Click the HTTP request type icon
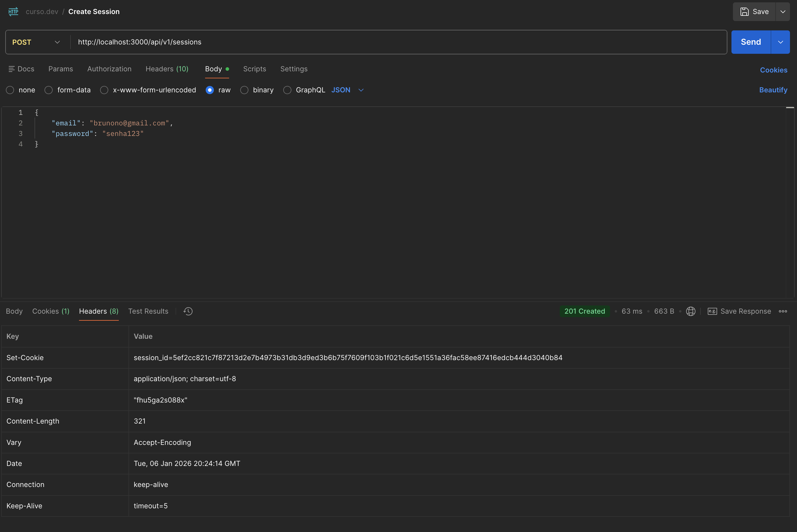This screenshot has width=797, height=532. pyautogui.click(x=13, y=11)
